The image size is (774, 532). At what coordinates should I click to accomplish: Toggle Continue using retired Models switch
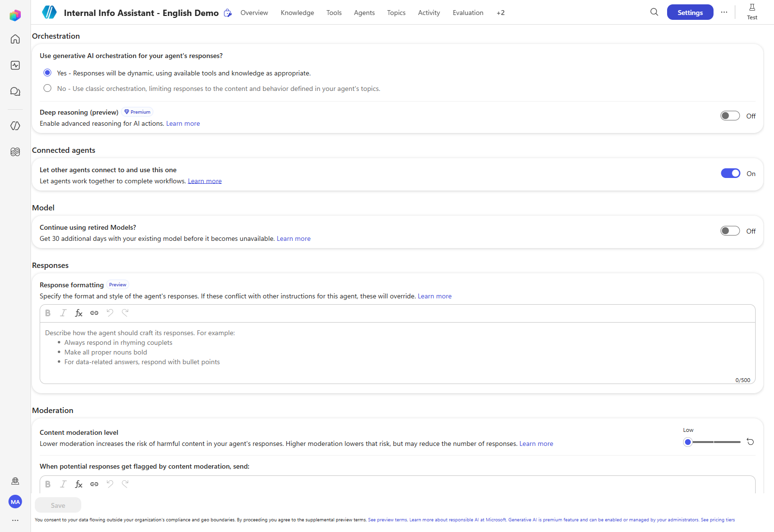click(730, 231)
